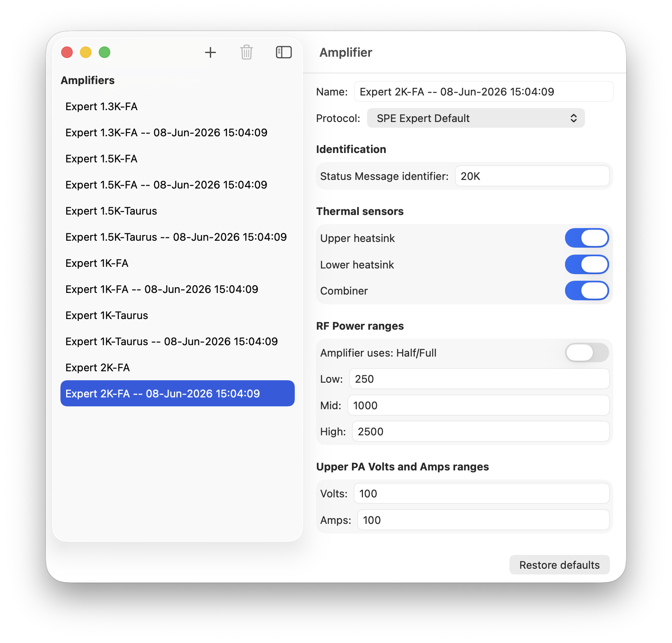
Task: Open the Protocol dropdown SPE Expert Default
Action: [476, 118]
